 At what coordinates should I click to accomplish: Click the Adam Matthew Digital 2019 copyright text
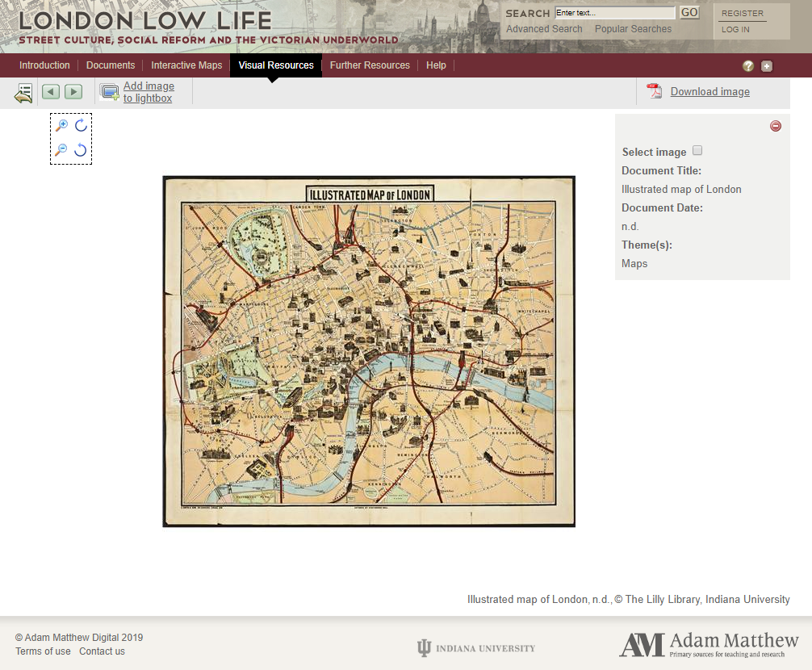coord(79,638)
